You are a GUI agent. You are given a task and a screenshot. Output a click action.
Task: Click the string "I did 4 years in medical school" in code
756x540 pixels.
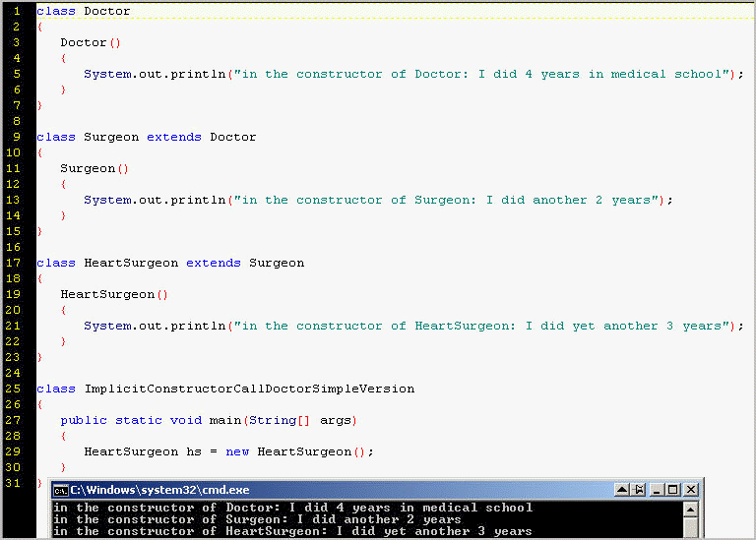coord(600,74)
